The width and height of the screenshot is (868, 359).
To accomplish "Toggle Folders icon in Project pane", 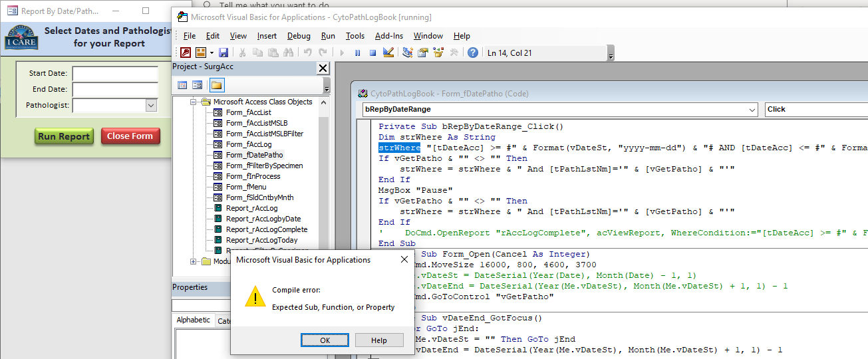I will click(216, 85).
